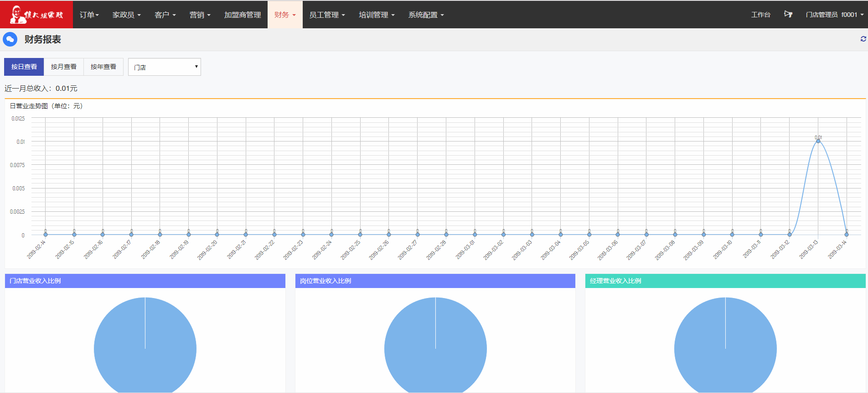Screen dimensions: 868x393
Task: Click the 0.0125 y-axis label
Action: tap(18, 119)
